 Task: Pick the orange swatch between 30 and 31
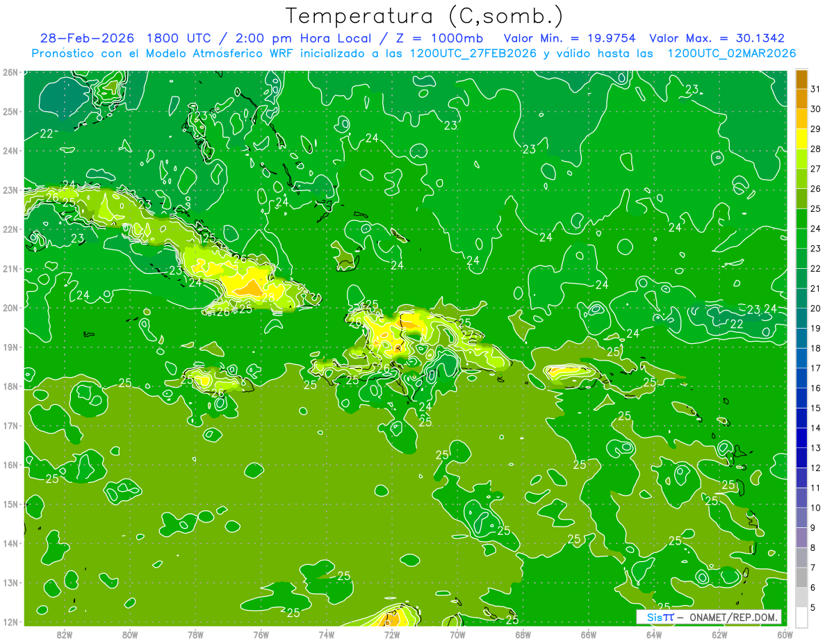(x=801, y=99)
